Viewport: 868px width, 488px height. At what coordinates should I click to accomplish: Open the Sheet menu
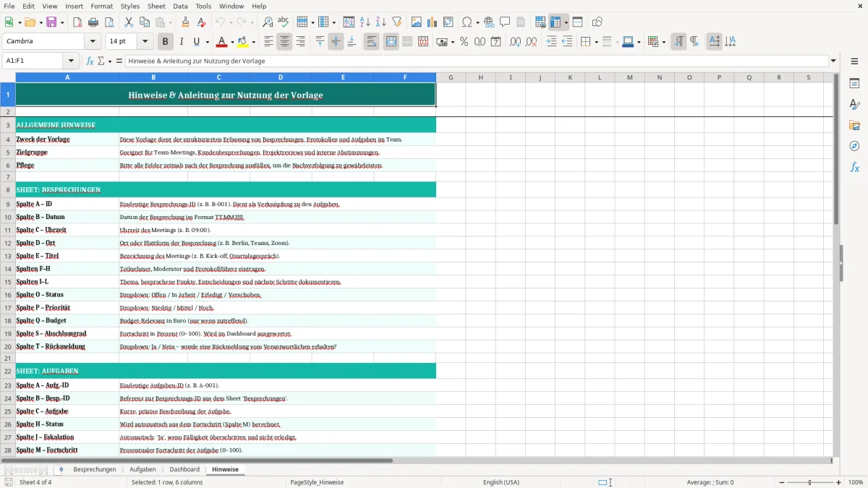coord(156,6)
